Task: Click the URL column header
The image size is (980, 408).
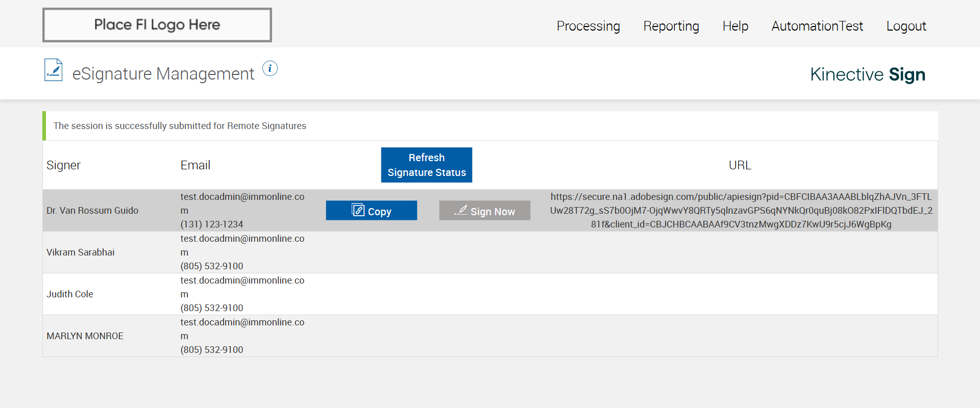Action: tap(740, 165)
